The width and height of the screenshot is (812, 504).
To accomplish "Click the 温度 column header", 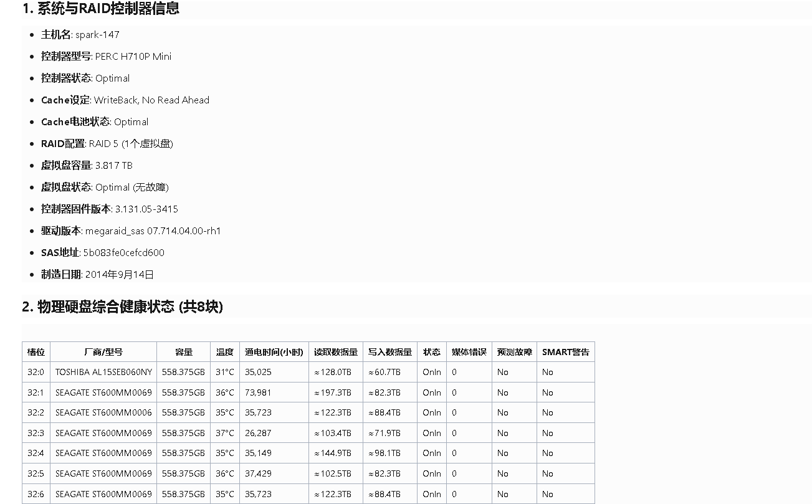I will pos(225,352).
